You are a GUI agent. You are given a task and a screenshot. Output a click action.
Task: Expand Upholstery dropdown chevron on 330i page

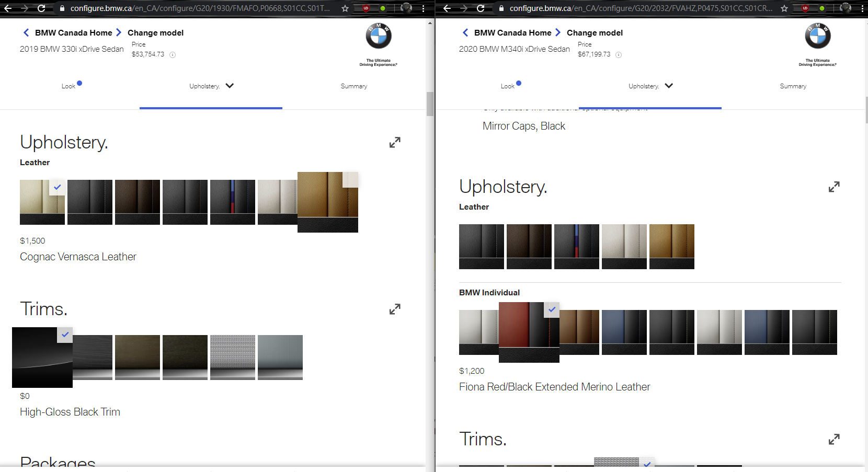tap(230, 86)
